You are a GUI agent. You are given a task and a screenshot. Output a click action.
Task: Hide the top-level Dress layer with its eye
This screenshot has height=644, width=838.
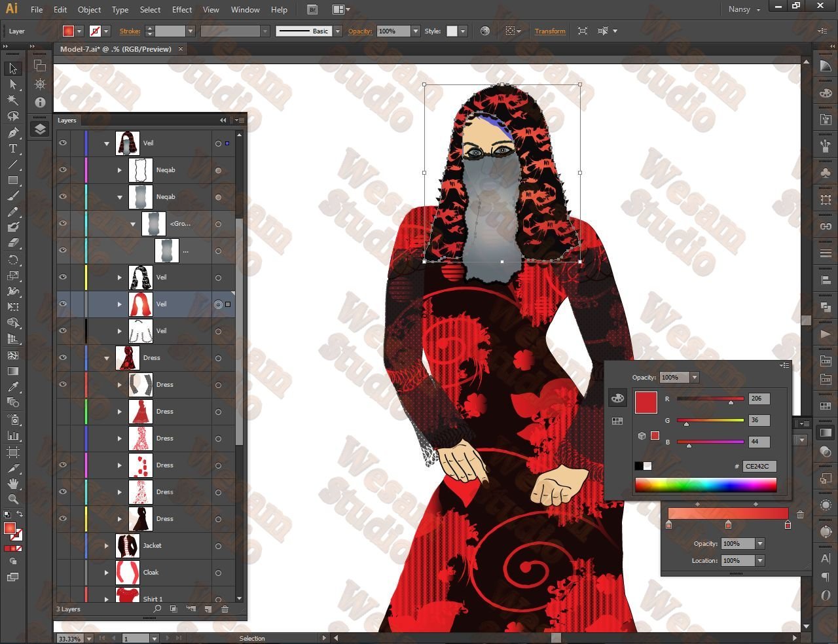click(x=63, y=357)
